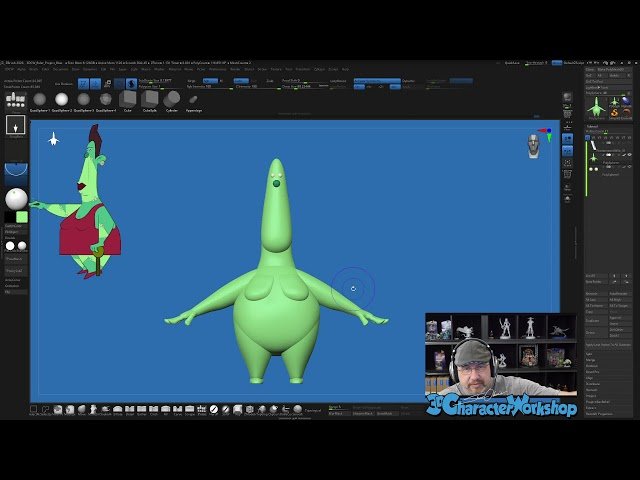Click the reference character image on canvas

coord(80,200)
